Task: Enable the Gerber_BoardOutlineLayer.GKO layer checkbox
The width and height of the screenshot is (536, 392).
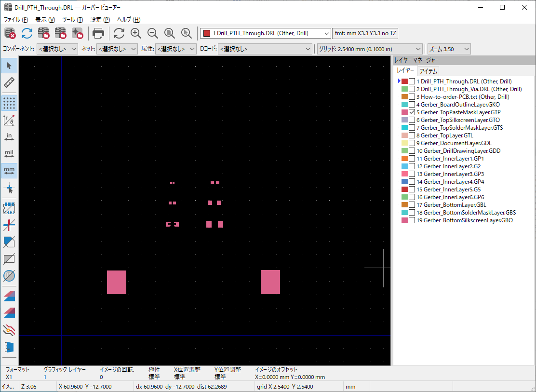Action: click(x=412, y=105)
